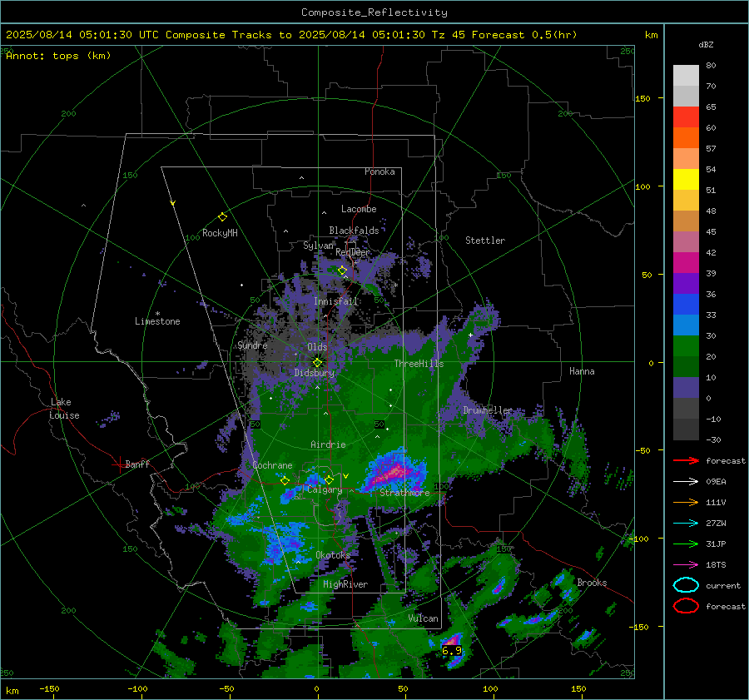The image size is (749, 700).
Task: Click the Lake Louise label
Action: pos(64,409)
